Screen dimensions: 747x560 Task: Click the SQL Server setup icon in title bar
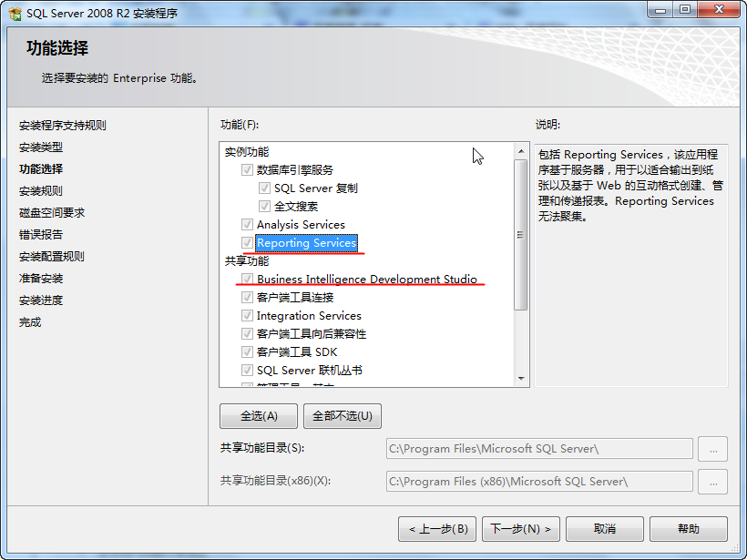pyautogui.click(x=15, y=14)
